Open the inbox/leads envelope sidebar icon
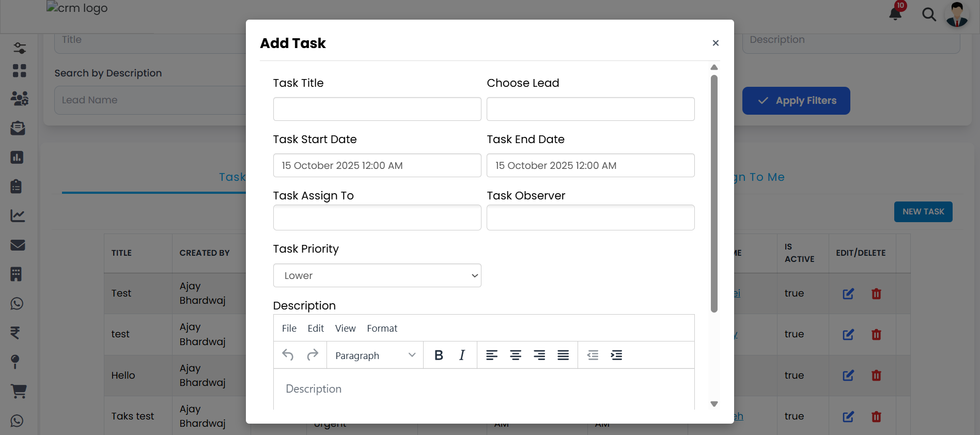The image size is (980, 435). click(x=18, y=128)
